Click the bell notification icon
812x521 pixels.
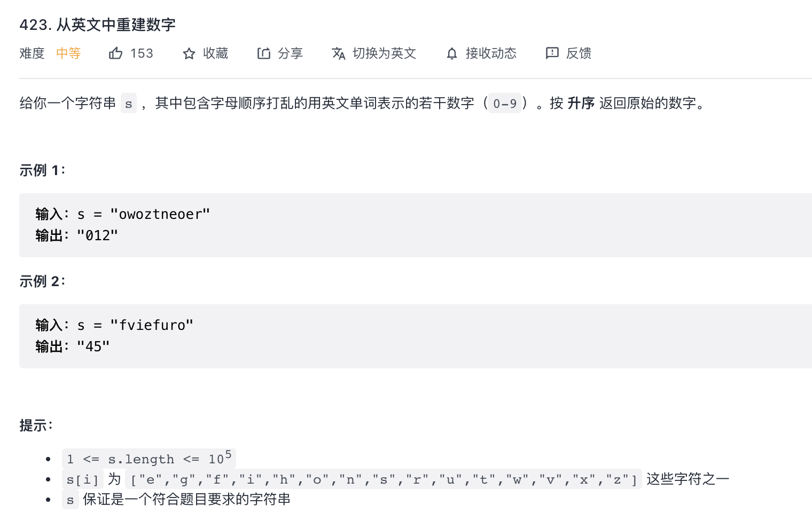pyautogui.click(x=452, y=53)
